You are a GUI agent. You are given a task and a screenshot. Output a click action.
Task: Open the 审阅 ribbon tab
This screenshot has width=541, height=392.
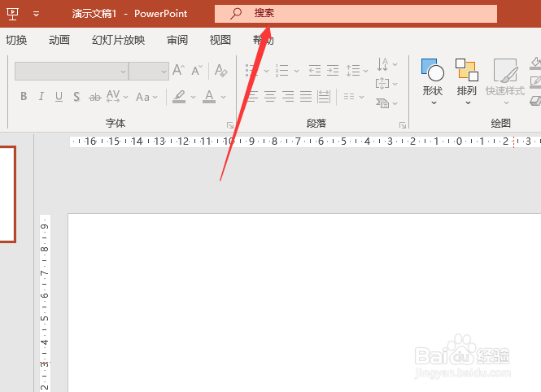(177, 40)
